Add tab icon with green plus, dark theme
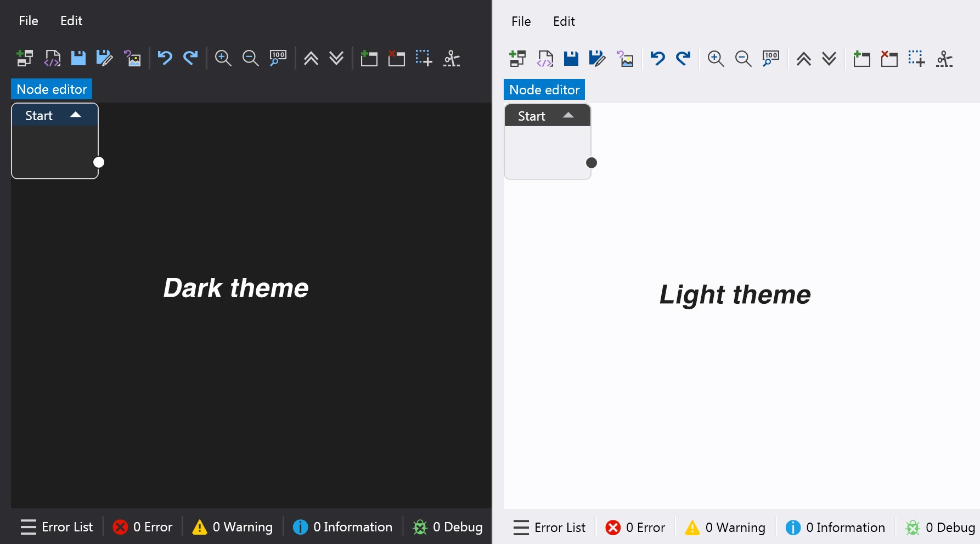Viewport: 980px width, 544px height. (369, 58)
